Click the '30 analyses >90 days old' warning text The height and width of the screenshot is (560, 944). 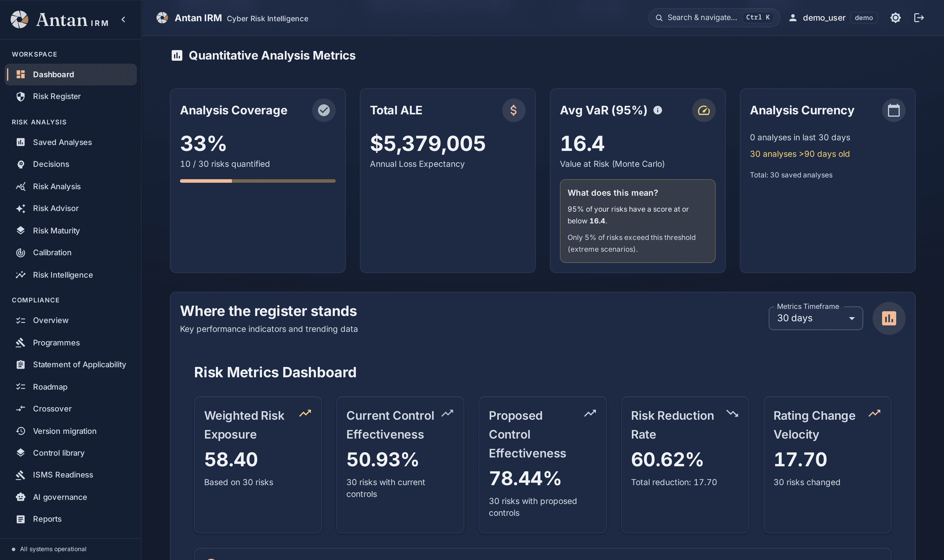800,154
